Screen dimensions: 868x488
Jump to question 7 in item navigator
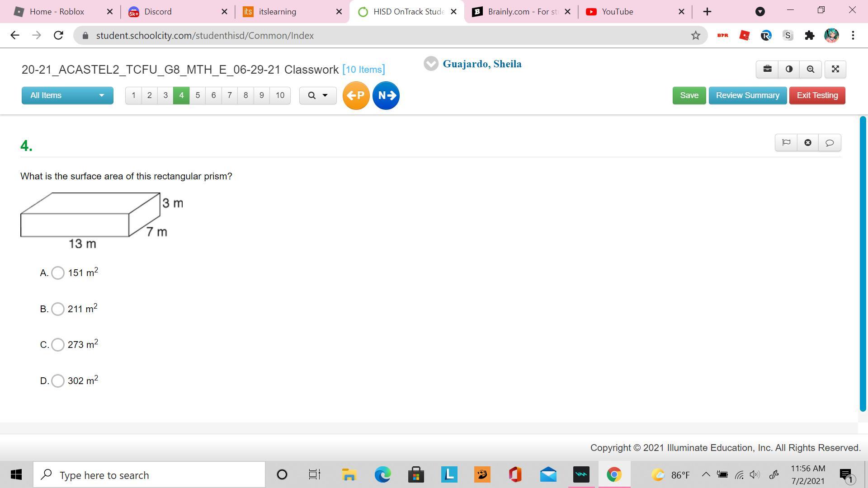pyautogui.click(x=230, y=95)
